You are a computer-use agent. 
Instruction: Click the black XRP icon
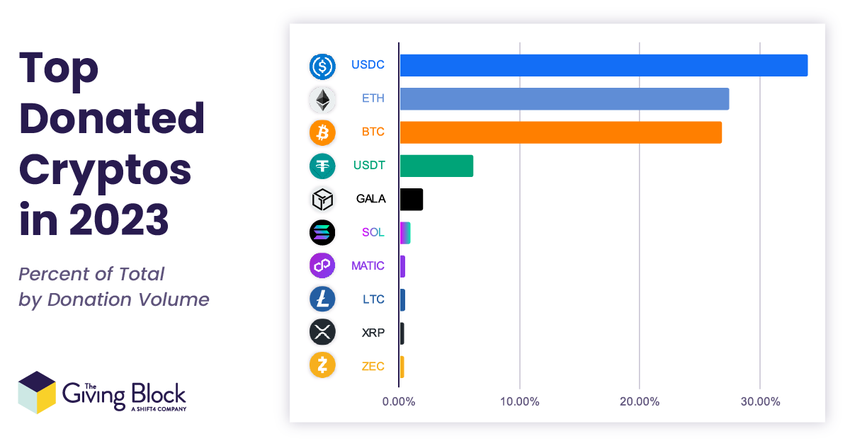323,332
